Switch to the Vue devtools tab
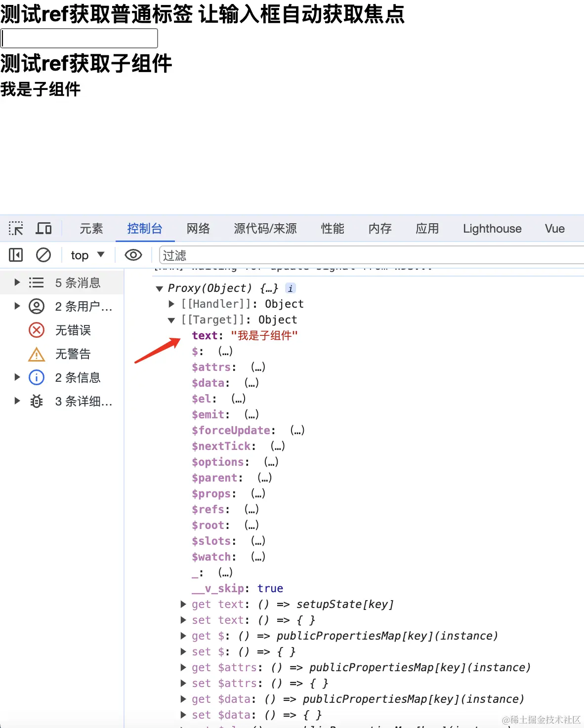This screenshot has height=728, width=584. pos(555,228)
